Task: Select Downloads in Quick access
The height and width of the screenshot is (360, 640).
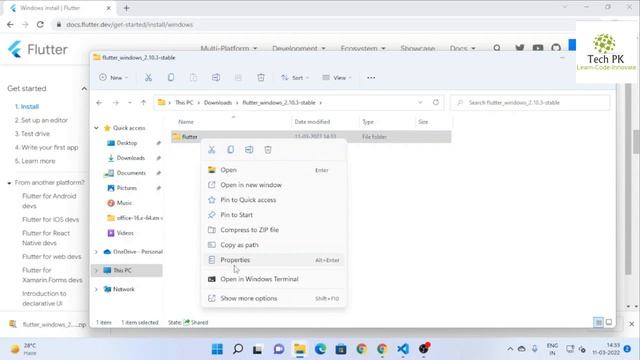Action: [x=131, y=158]
